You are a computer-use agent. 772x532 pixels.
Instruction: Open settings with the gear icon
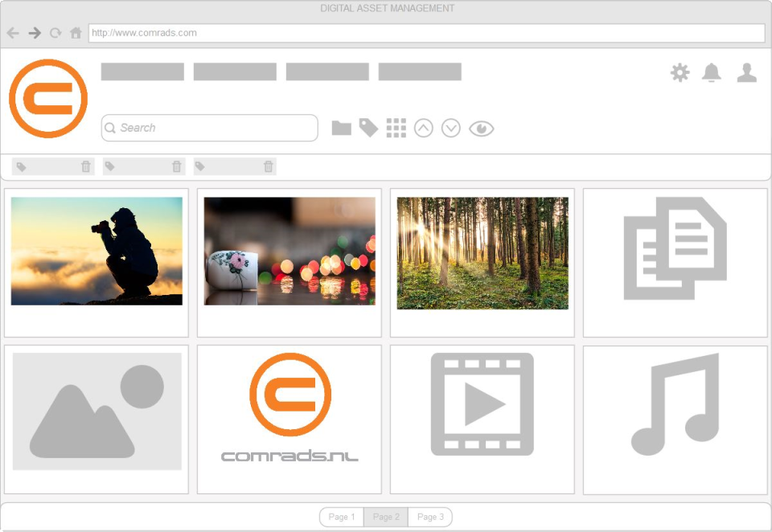point(680,73)
